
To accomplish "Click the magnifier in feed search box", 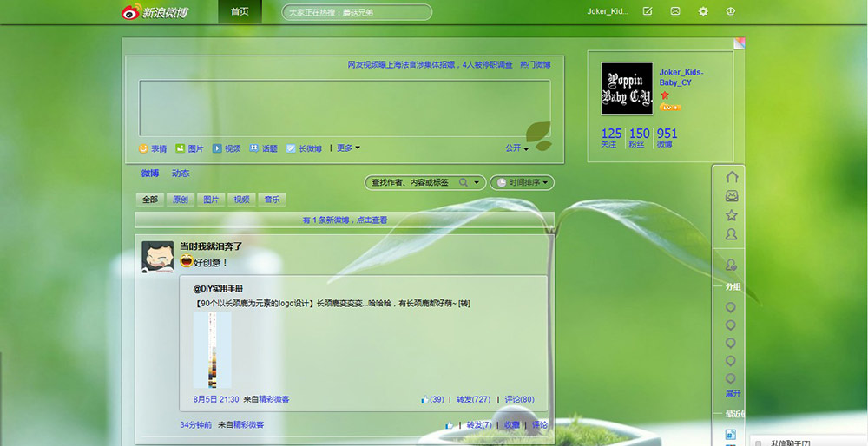I will point(464,182).
